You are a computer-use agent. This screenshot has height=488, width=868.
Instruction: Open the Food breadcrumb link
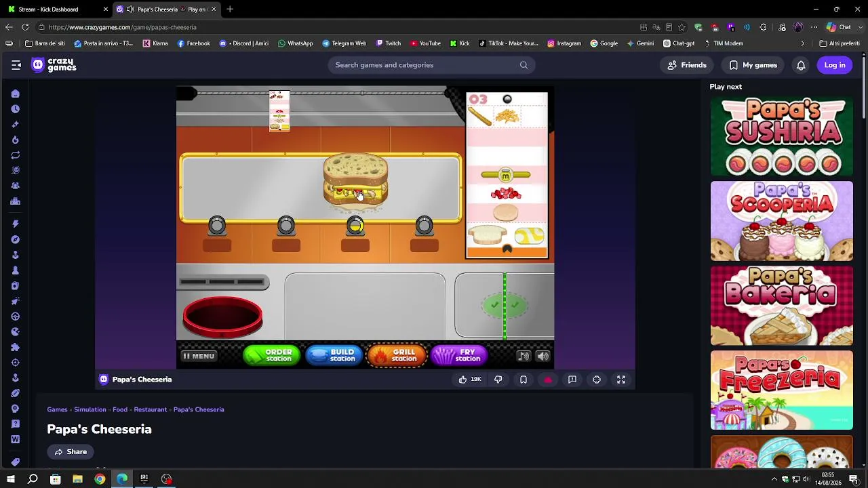(x=120, y=409)
